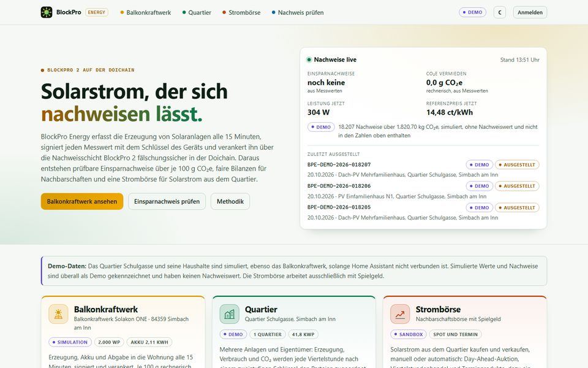Screen dimensions: 588x368
Task: Open certificate BPE-DEMO-2026-018207
Action: coord(339,164)
